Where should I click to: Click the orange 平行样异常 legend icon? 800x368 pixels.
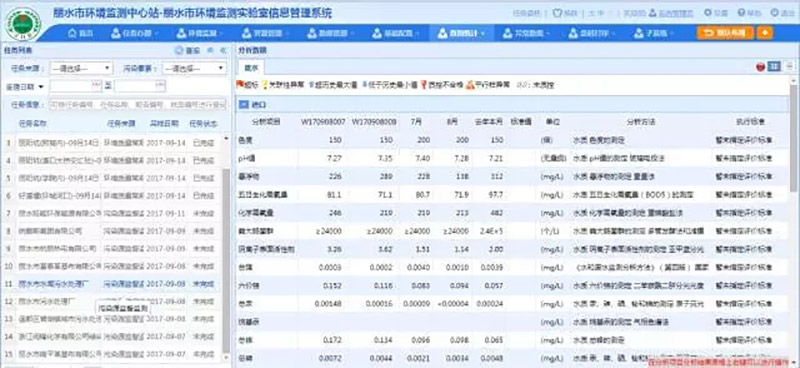pyautogui.click(x=470, y=85)
